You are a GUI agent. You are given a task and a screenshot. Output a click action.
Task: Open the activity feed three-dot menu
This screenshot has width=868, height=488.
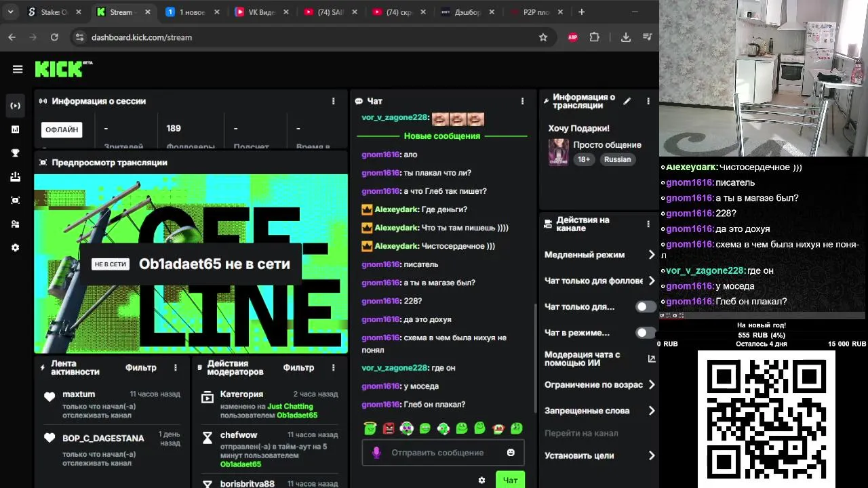[x=176, y=367]
